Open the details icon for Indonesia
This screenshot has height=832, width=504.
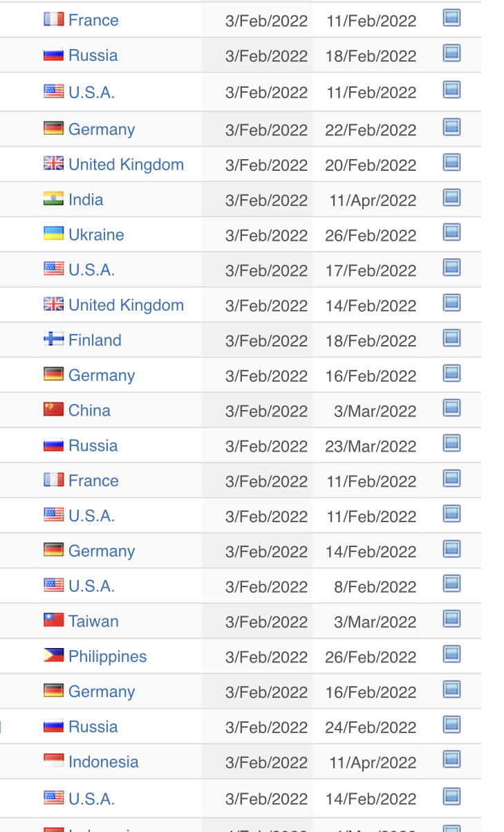(451, 760)
